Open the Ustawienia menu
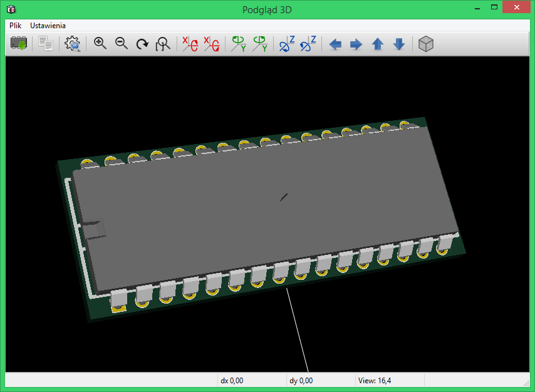 pos(48,26)
